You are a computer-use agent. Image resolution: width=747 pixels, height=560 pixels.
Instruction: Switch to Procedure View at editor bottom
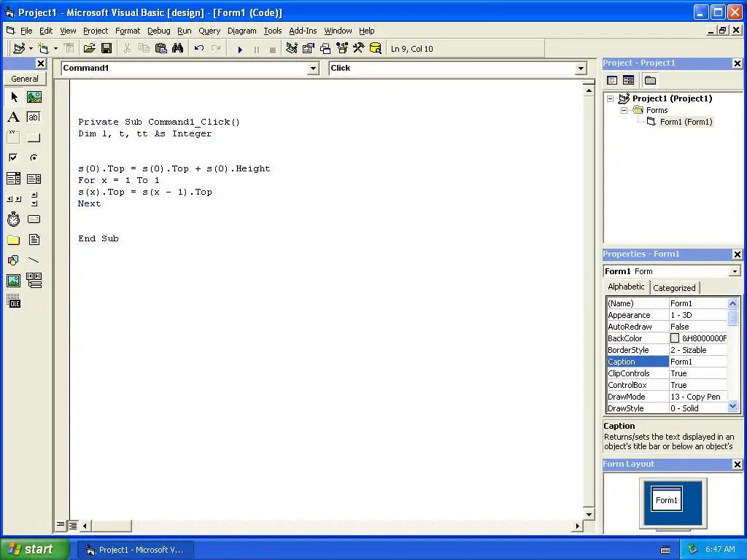point(61,525)
